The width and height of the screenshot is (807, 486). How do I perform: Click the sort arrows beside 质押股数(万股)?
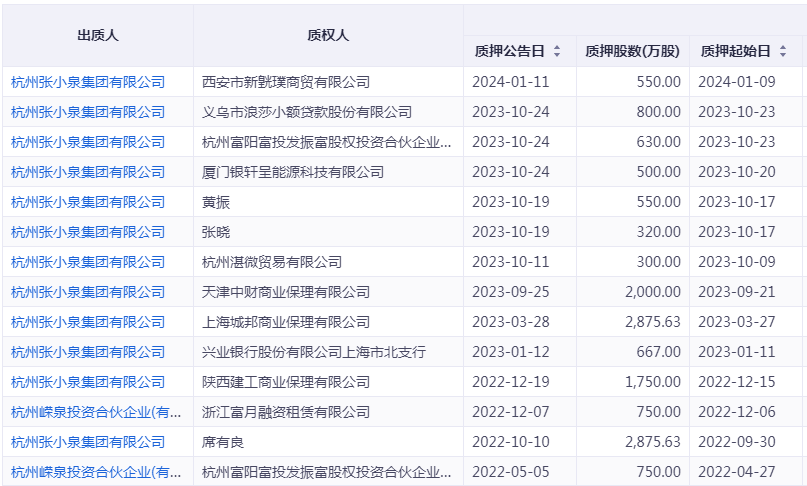coord(671,51)
